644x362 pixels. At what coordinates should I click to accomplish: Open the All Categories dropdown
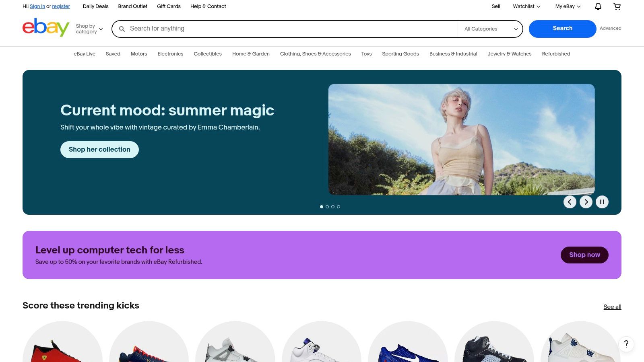click(491, 29)
